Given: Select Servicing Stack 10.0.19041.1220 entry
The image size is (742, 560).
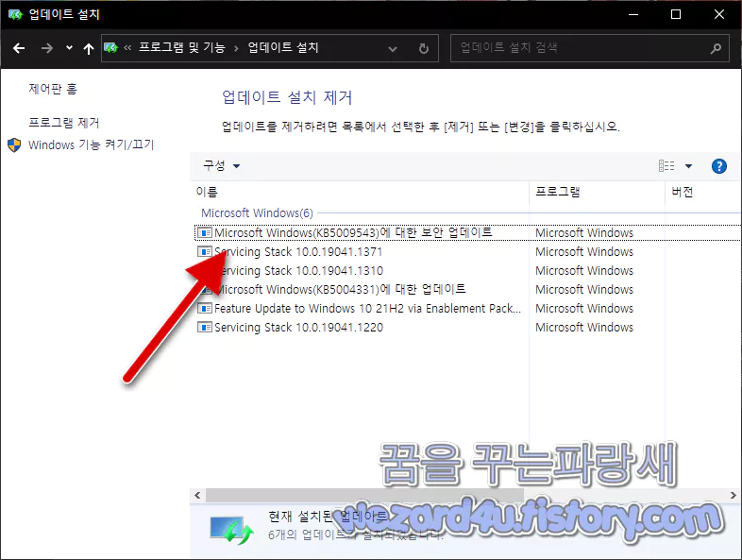Looking at the screenshot, I should point(298,328).
